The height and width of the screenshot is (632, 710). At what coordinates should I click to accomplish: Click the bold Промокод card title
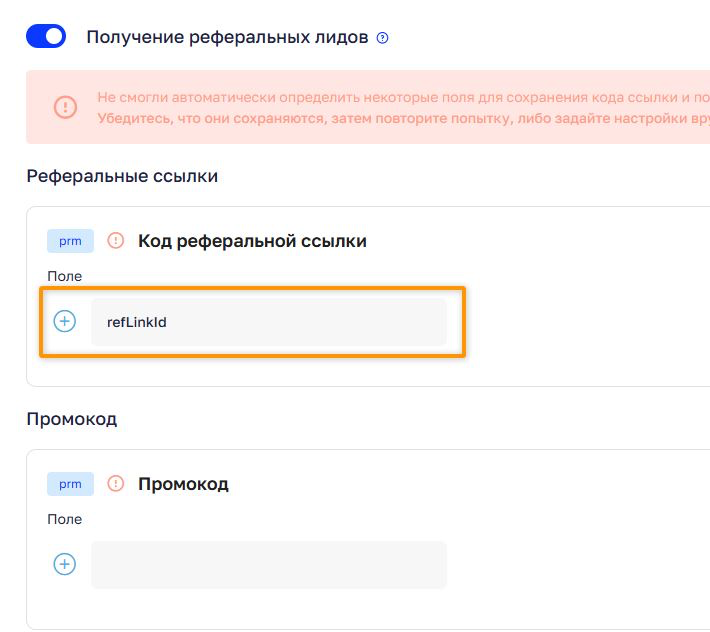pos(183,484)
